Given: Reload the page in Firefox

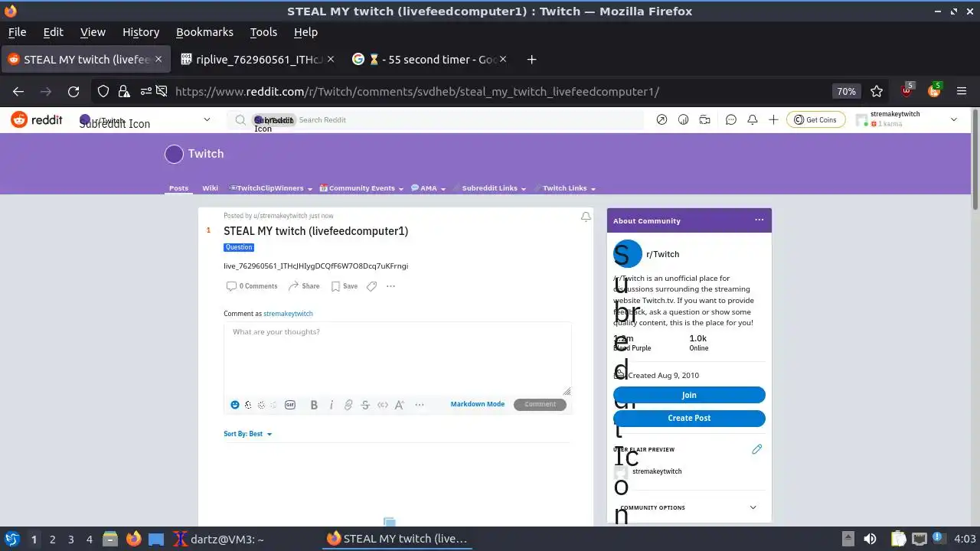Looking at the screenshot, I should coord(73,91).
